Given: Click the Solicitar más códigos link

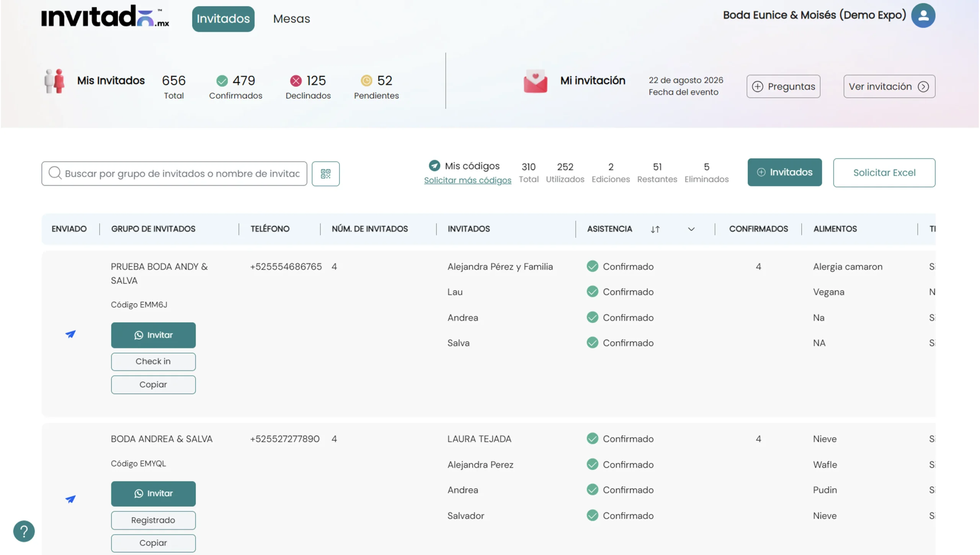Looking at the screenshot, I should tap(467, 180).
